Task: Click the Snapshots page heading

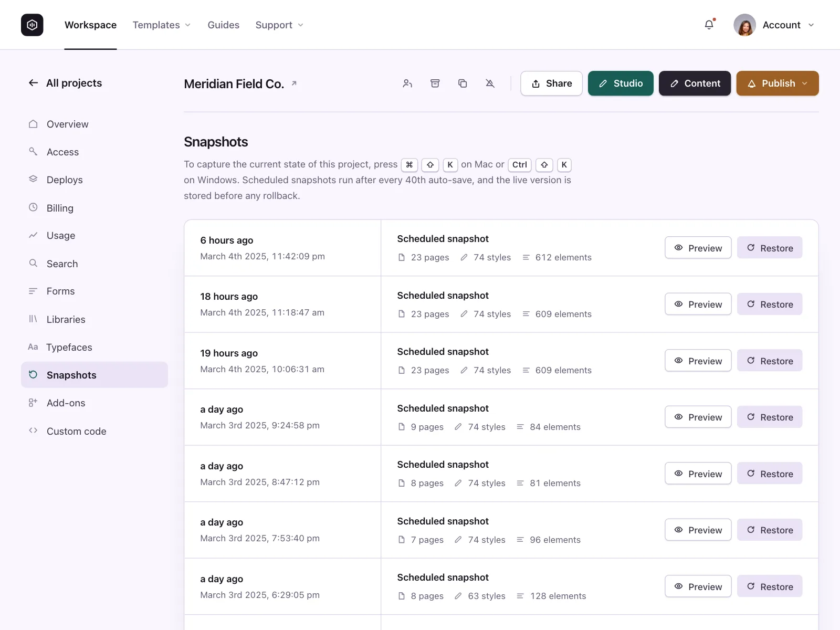Action: [x=216, y=142]
